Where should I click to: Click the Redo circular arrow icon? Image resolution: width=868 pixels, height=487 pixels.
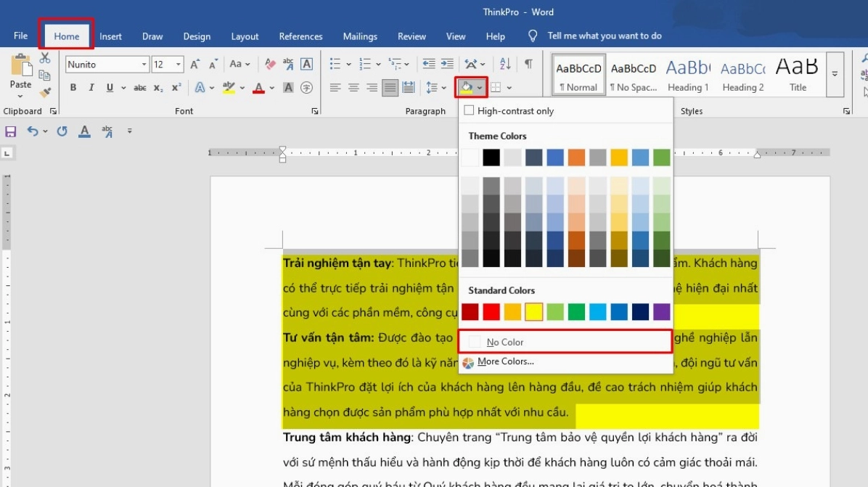[x=62, y=131]
